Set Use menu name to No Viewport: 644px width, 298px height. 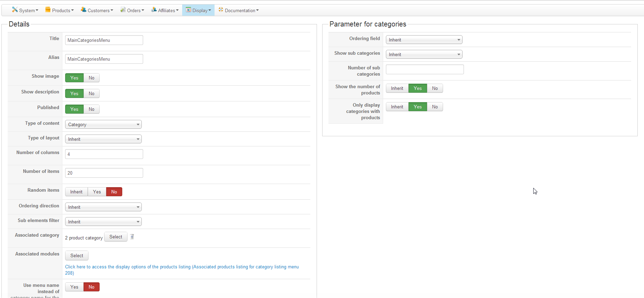[92, 287]
